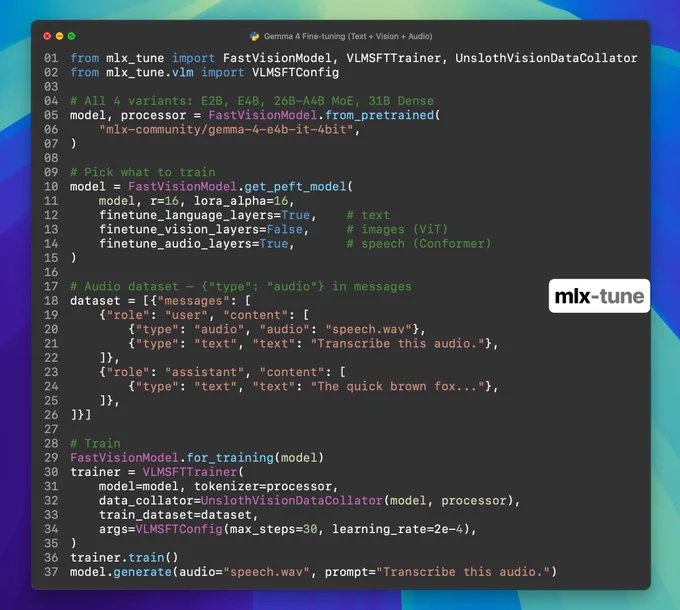Click the string 'mlx-community/gemma-4-e4b-it-4bit'
Screen dimensions: 680x610
(226, 130)
